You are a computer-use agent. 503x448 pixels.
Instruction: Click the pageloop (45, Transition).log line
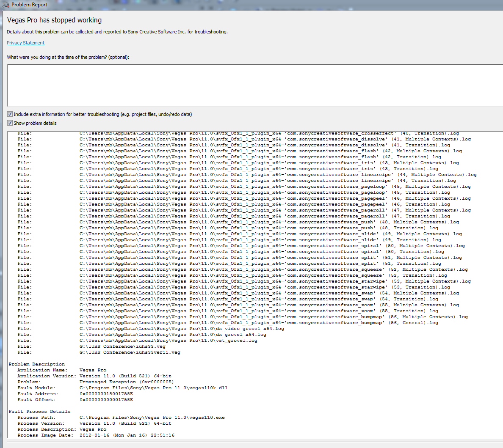234,192
